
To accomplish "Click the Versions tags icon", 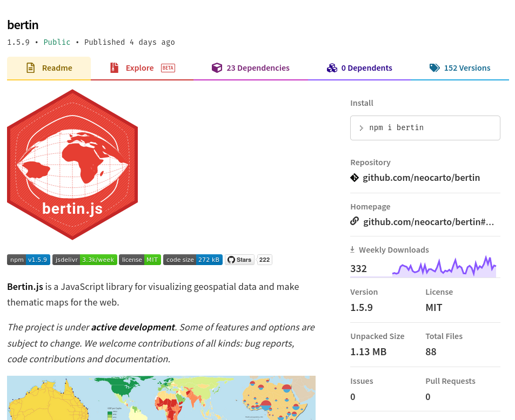I will tap(434, 68).
